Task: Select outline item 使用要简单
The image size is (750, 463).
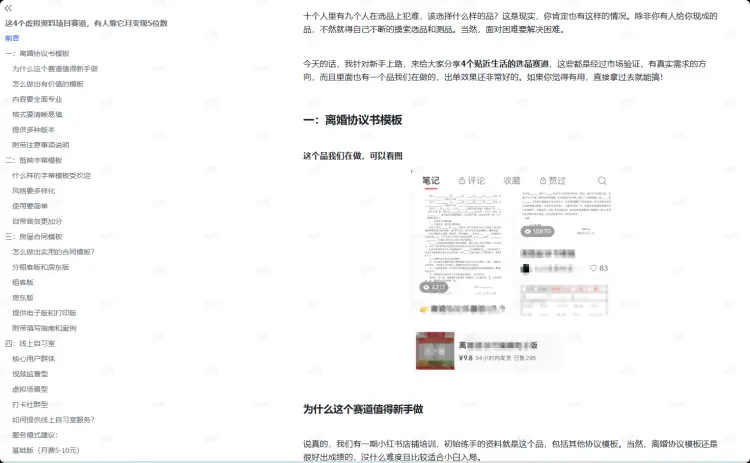Action: (30, 206)
